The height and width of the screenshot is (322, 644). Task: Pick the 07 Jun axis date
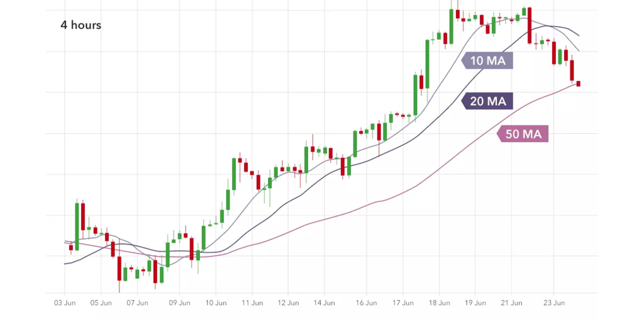pyautogui.click(x=138, y=303)
